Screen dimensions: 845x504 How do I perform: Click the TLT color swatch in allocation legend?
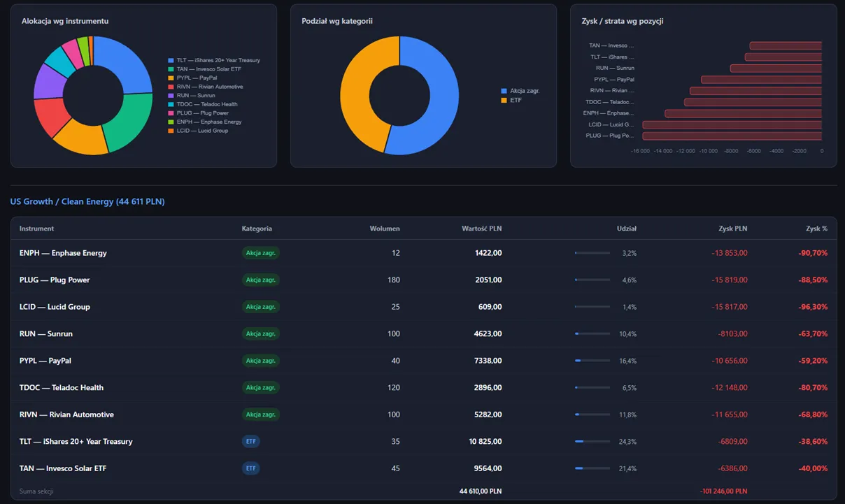click(x=171, y=60)
